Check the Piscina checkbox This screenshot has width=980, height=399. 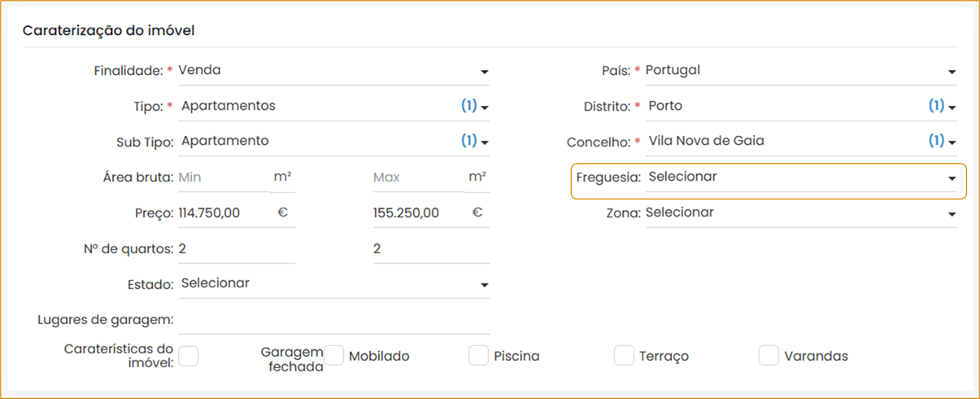479,356
